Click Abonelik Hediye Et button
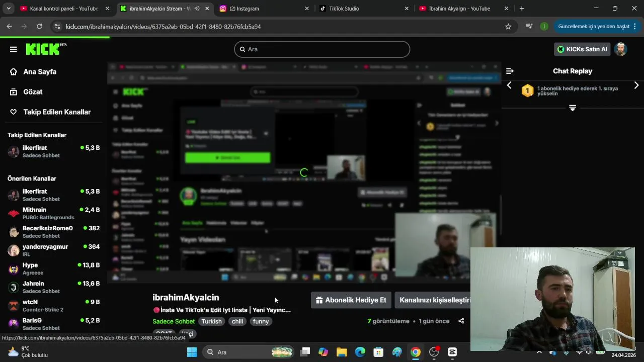 click(351, 300)
